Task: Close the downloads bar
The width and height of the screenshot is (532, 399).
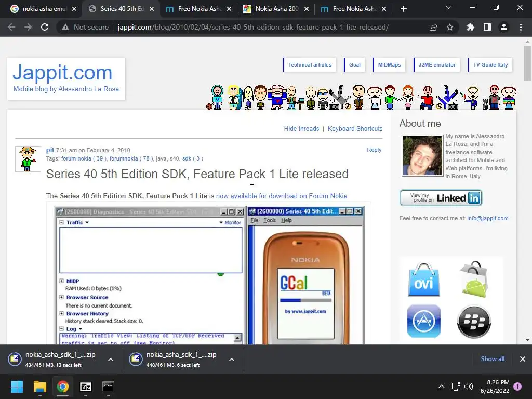Action: tap(523, 359)
